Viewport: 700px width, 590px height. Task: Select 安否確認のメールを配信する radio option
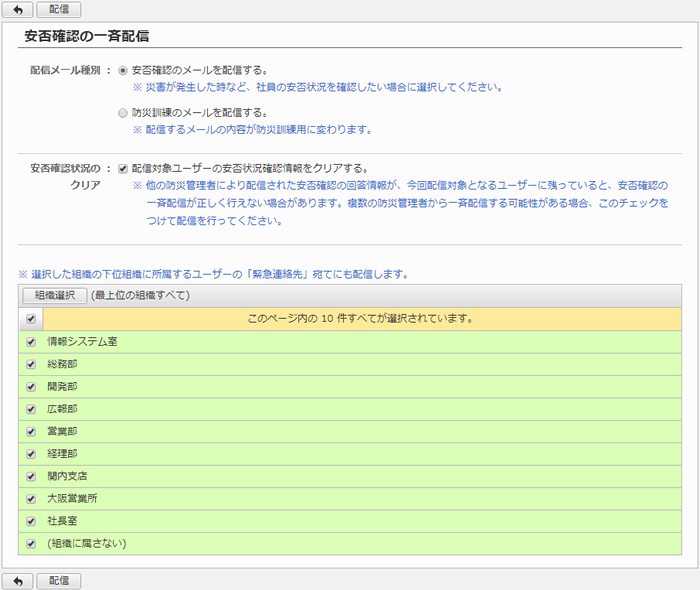pyautogui.click(x=123, y=71)
